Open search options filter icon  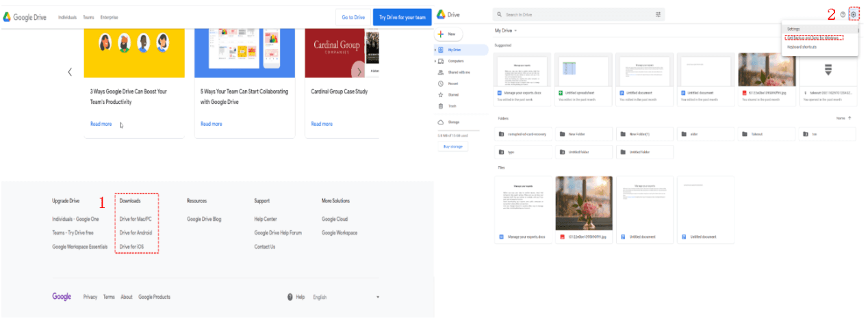click(659, 14)
